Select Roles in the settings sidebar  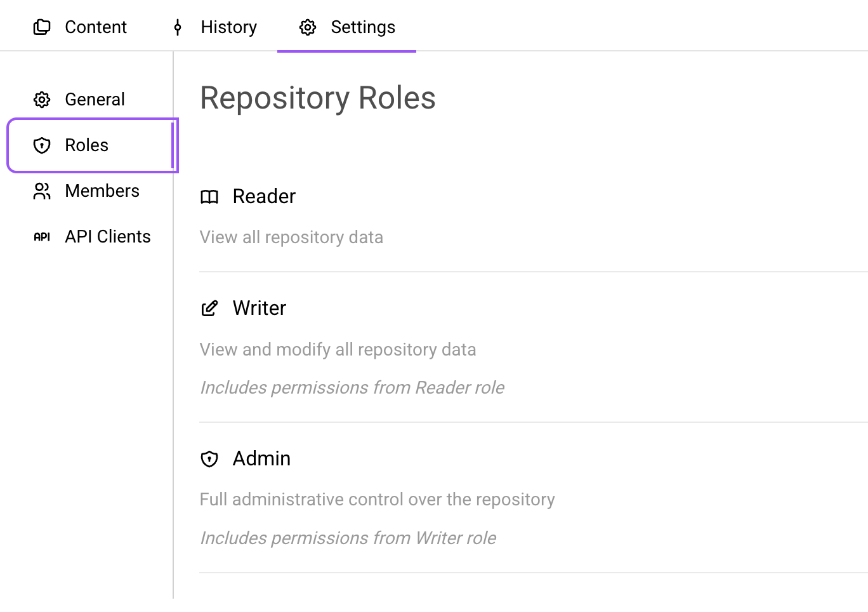87,145
